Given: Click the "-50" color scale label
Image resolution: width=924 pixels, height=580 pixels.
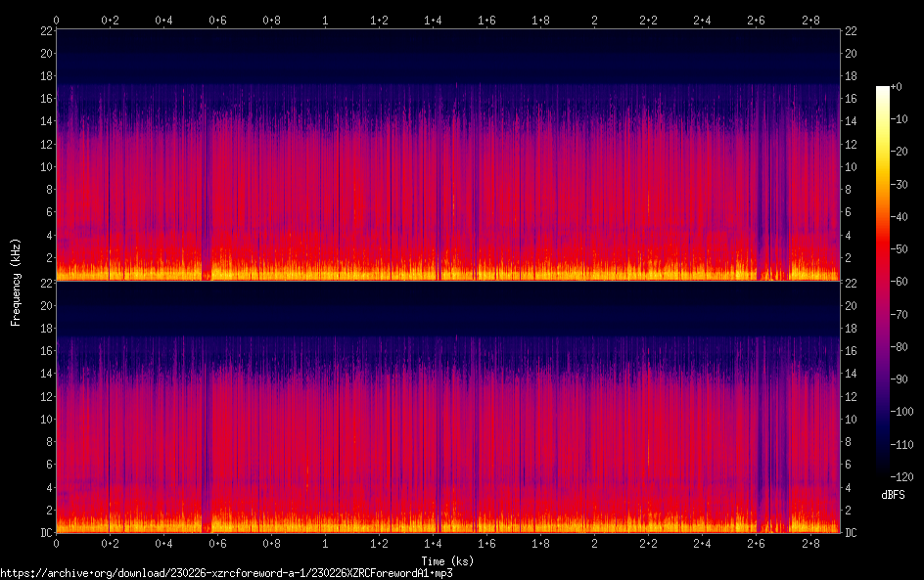Looking at the screenshot, I should (899, 249).
